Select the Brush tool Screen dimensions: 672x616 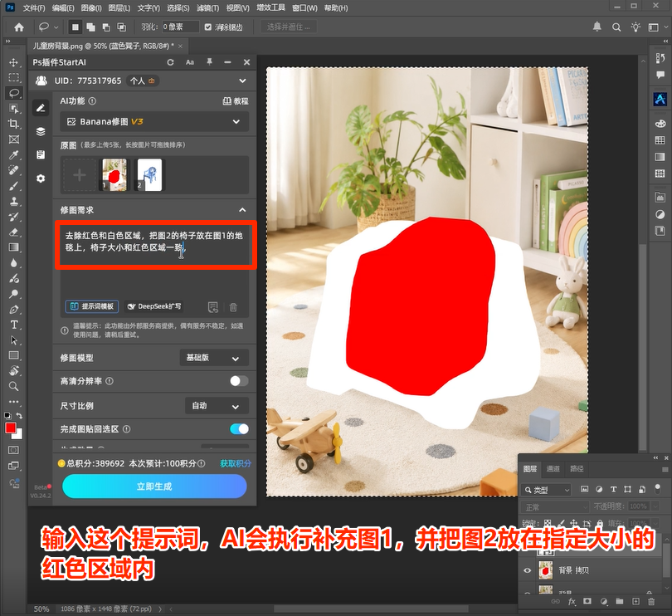(x=14, y=186)
